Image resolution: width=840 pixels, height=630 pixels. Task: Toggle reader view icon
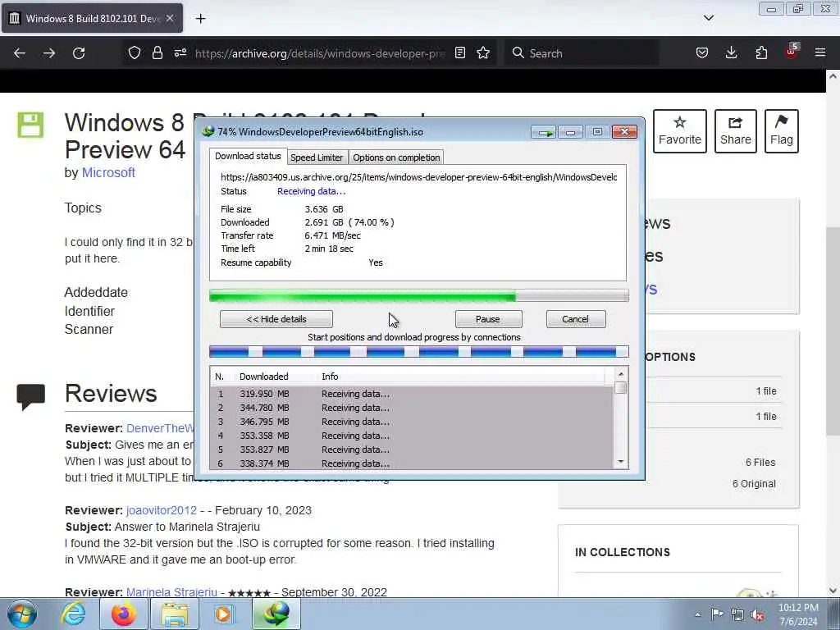point(459,52)
